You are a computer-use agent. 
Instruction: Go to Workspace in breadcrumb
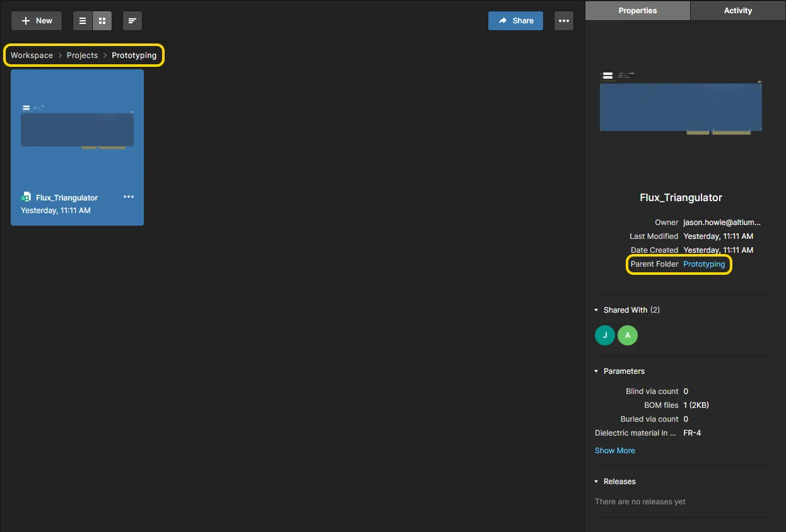click(32, 55)
